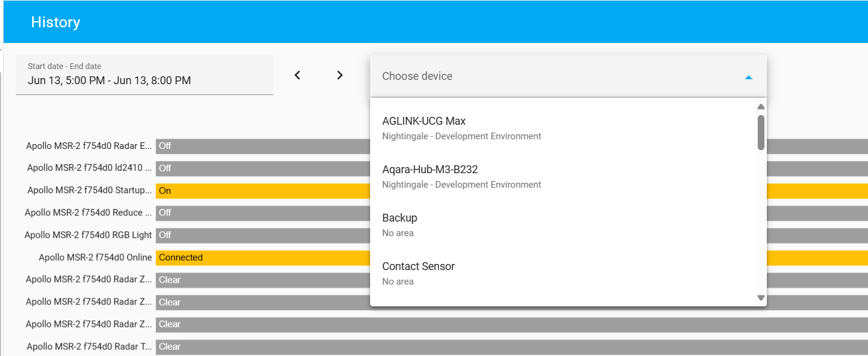
Task: Click scroll down arrow in device list
Action: pos(761,297)
